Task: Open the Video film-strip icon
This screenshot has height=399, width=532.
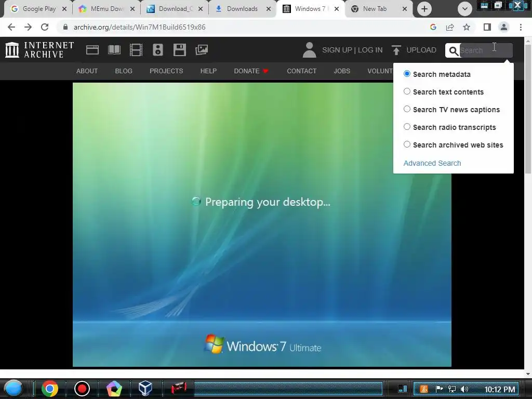Action: pyautogui.click(x=136, y=50)
